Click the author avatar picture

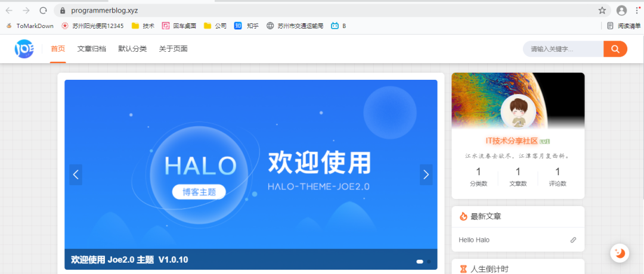[518, 112]
